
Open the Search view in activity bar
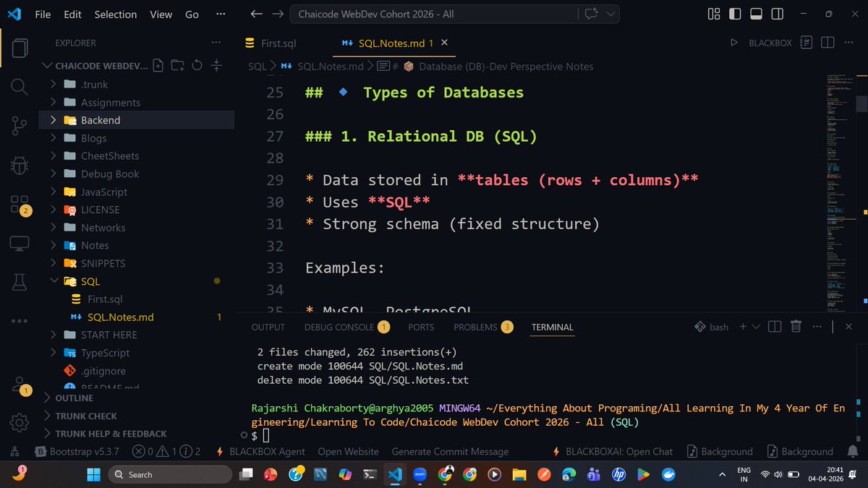point(20,87)
